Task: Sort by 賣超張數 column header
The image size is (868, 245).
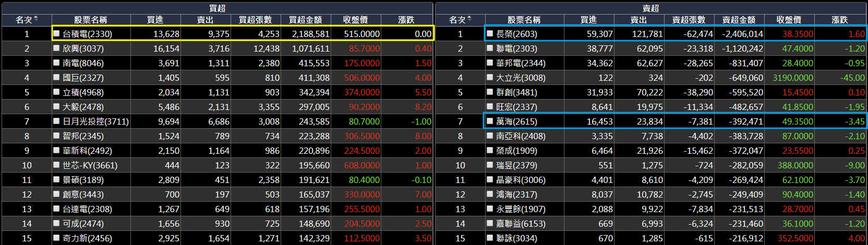Action: click(689, 20)
